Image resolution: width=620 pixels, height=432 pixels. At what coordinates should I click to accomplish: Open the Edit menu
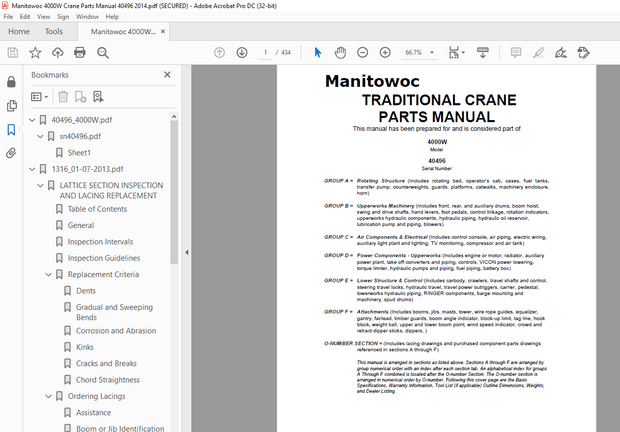pyautogui.click(x=25, y=17)
